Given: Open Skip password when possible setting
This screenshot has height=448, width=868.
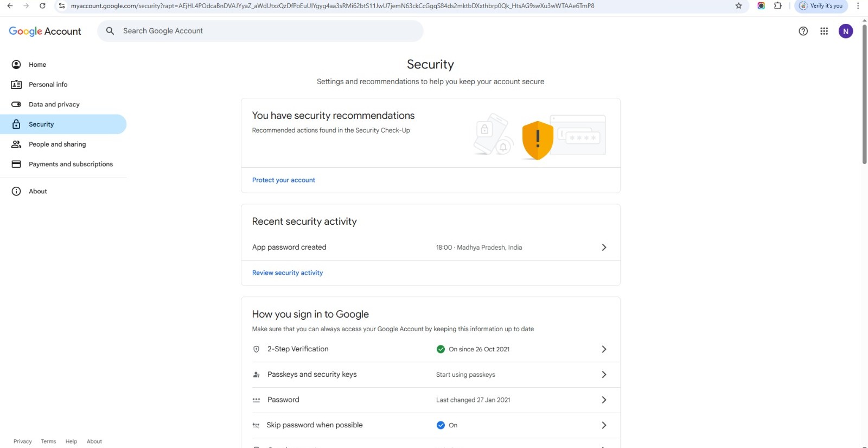Looking at the screenshot, I should coord(430,425).
